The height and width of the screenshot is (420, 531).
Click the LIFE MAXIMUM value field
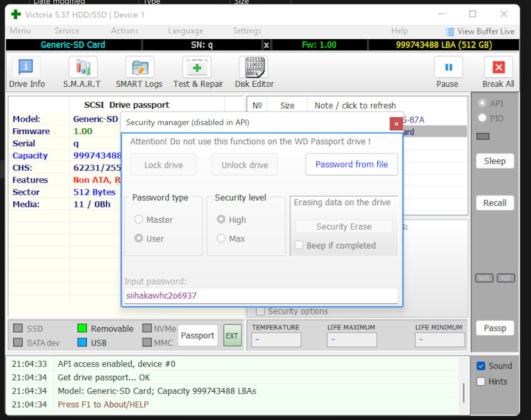[352, 340]
